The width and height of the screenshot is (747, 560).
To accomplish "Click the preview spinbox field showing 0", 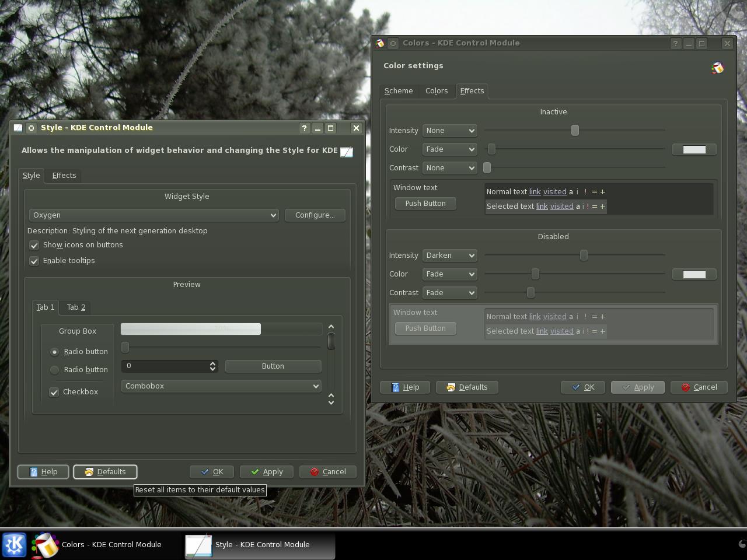I will (165, 366).
